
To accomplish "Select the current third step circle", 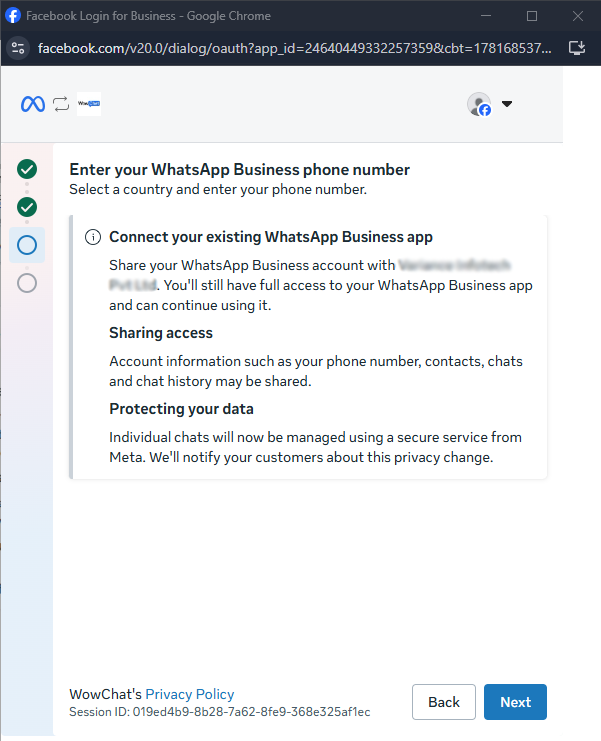I will click(27, 245).
